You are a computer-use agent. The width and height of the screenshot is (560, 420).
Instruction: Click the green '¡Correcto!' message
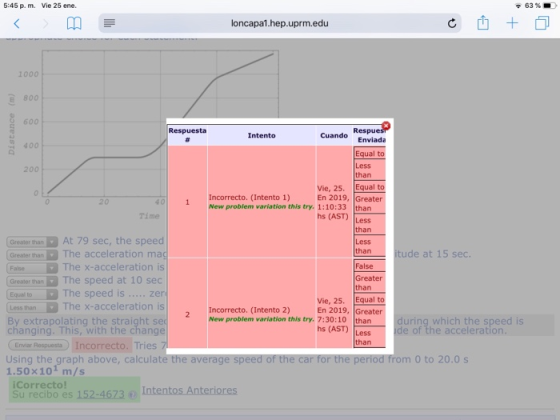click(x=39, y=385)
